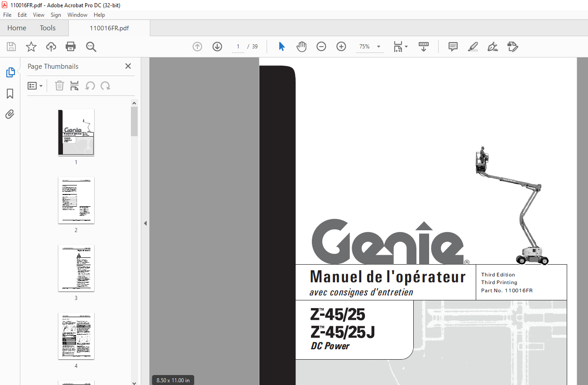Select the page 3 thumbnail
Viewport: 588px width, 385px height.
(x=76, y=268)
